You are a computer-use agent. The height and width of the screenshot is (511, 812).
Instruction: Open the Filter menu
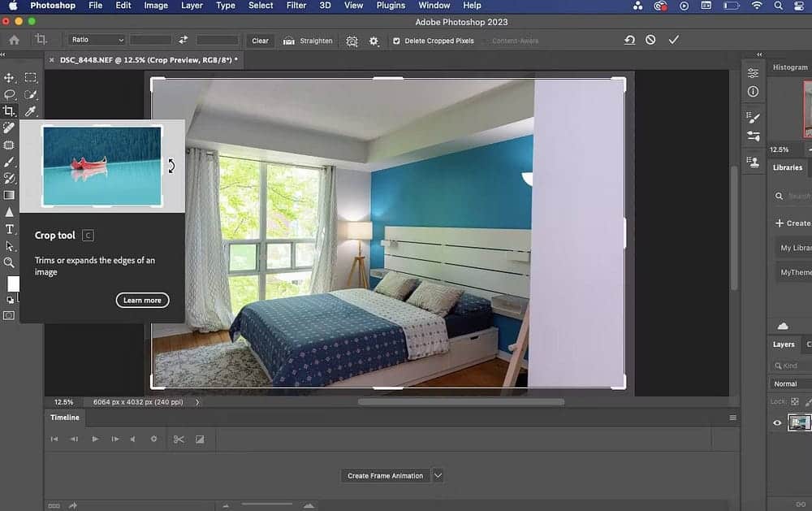(296, 6)
